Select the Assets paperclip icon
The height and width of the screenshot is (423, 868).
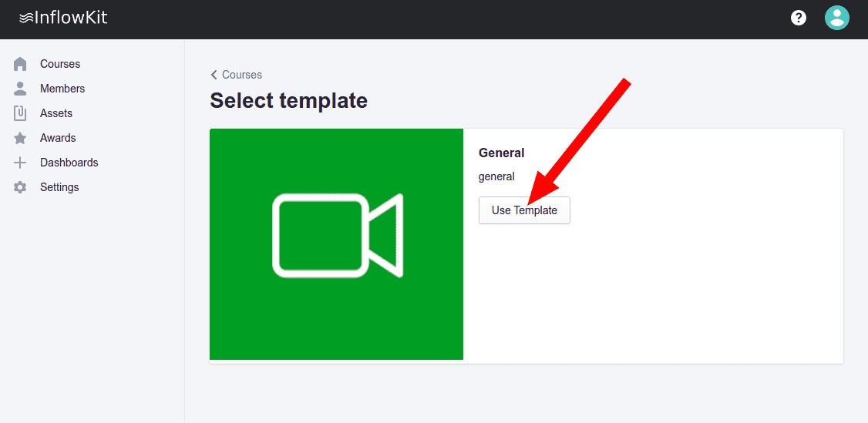click(x=20, y=113)
